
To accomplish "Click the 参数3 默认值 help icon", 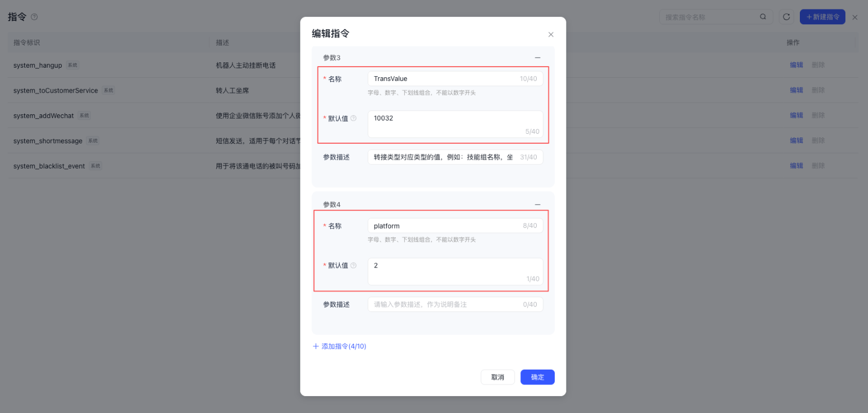I will [353, 118].
